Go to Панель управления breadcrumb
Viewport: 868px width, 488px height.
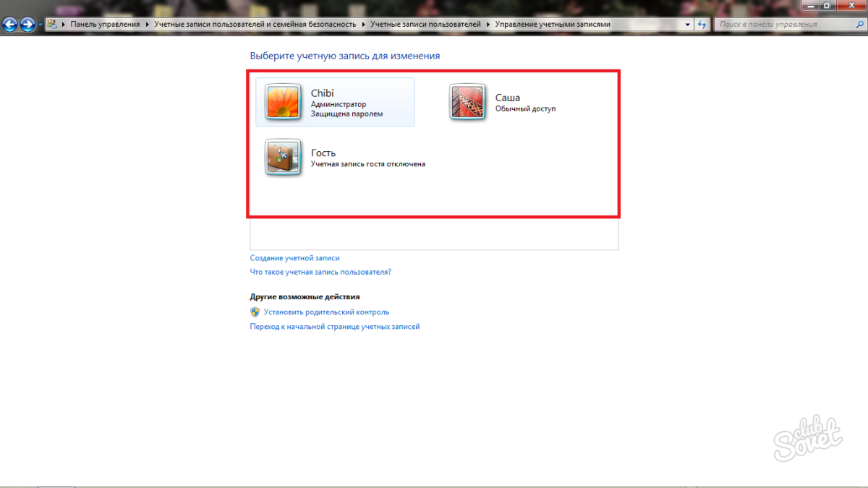pyautogui.click(x=105, y=24)
